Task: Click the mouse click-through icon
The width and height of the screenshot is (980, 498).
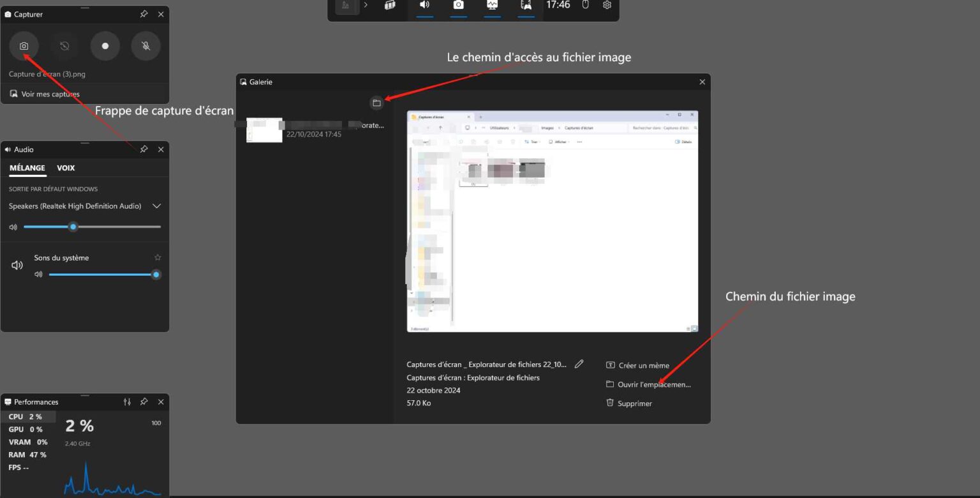Action: coord(586,5)
